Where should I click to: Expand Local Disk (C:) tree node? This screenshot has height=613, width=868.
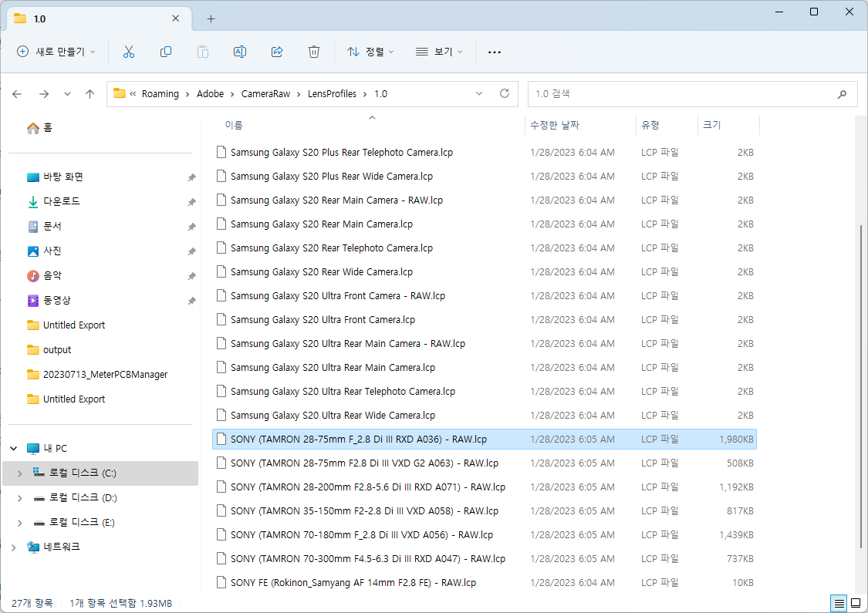click(x=19, y=473)
